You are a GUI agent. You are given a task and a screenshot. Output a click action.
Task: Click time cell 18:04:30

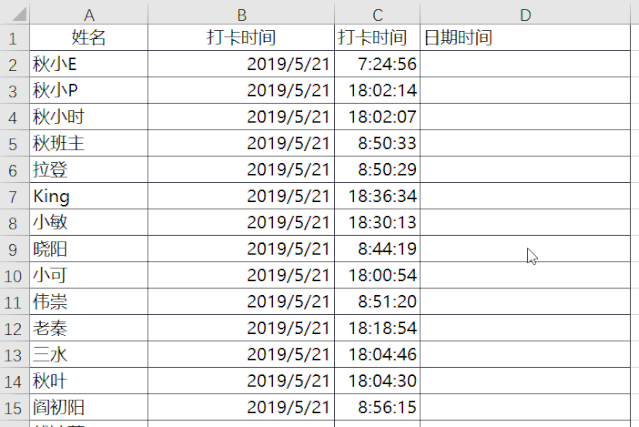coord(377,381)
